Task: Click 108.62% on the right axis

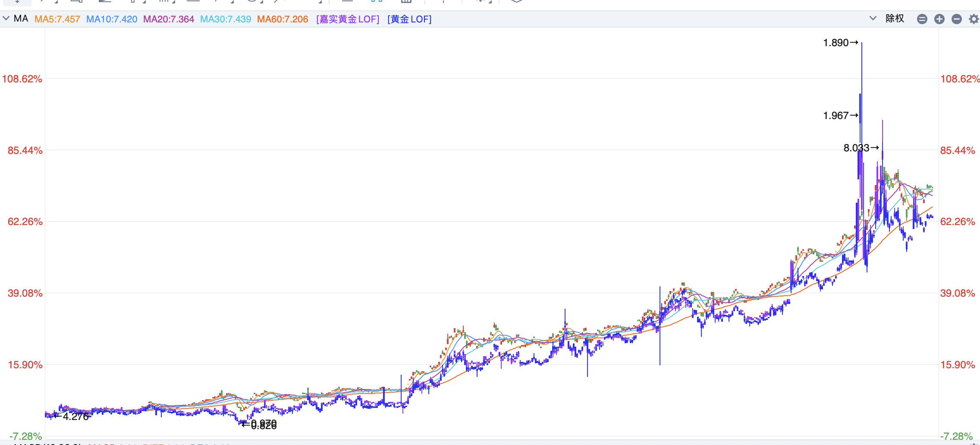Action: coord(960,79)
